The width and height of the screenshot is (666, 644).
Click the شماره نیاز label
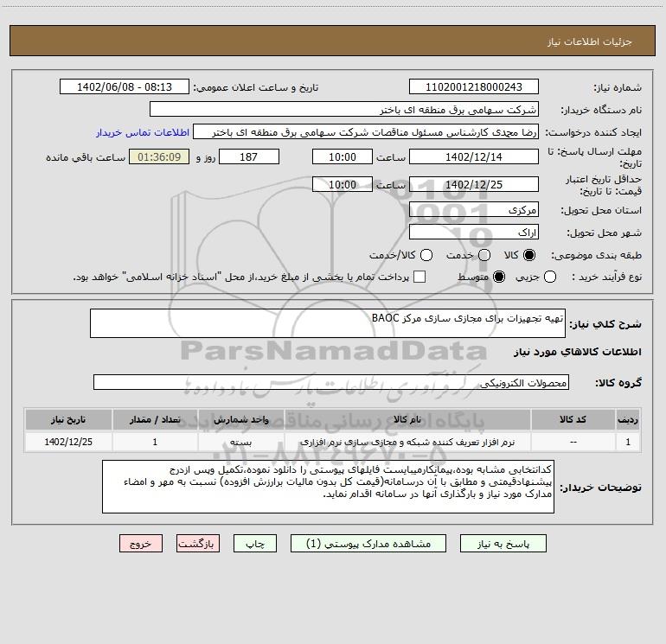coord(618,88)
